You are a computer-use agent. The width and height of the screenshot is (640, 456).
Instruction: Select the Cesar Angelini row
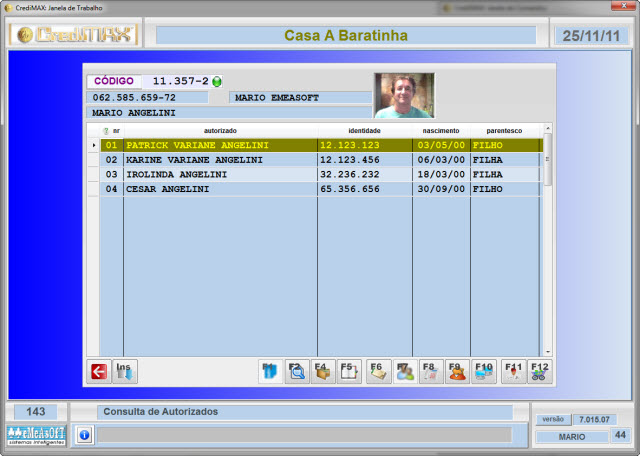point(194,188)
